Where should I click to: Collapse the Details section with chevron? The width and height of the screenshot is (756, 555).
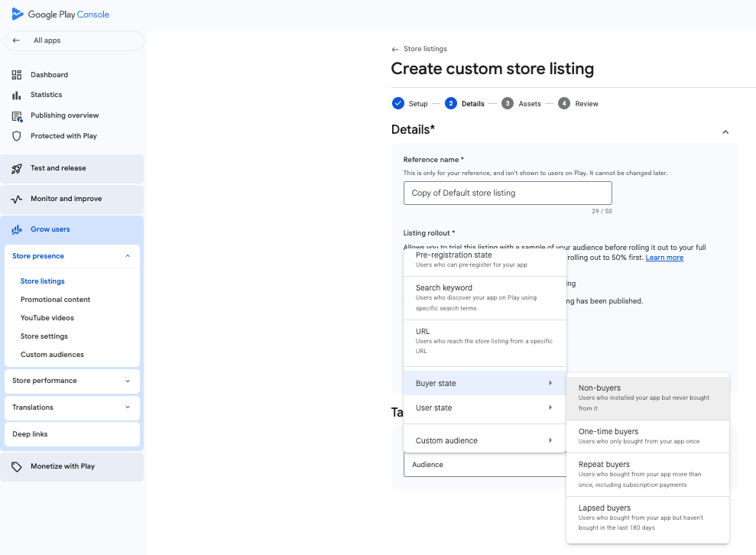[x=725, y=131]
